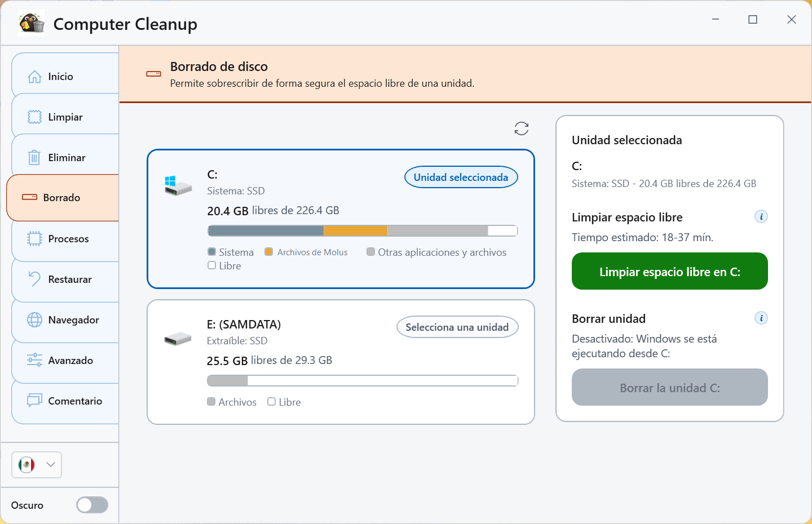Click the Mexico flag icon
Screen dimensions: 812x524
27,465
